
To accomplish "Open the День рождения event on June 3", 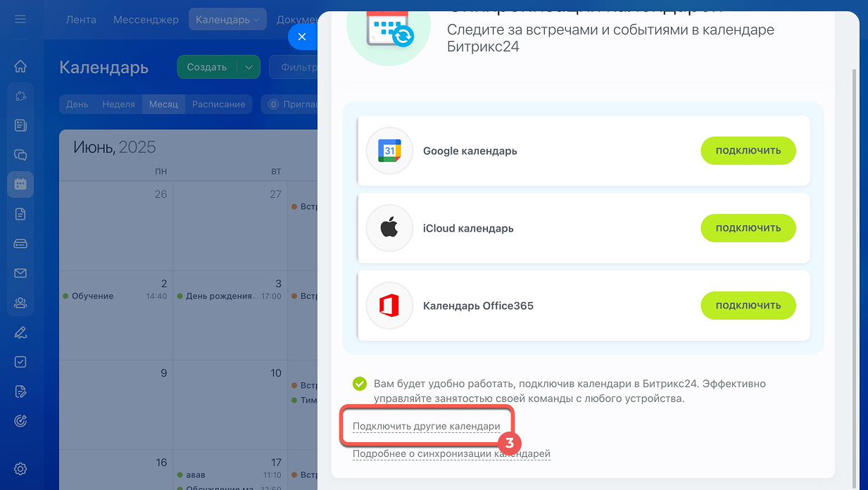I will (229, 296).
